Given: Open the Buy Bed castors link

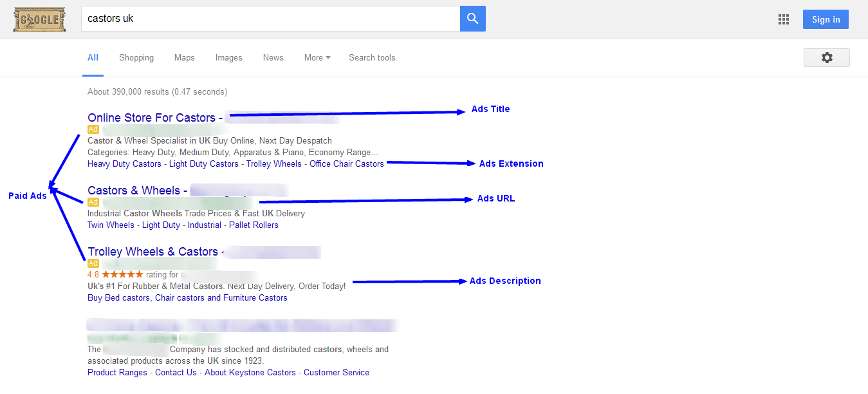Looking at the screenshot, I should tap(118, 298).
